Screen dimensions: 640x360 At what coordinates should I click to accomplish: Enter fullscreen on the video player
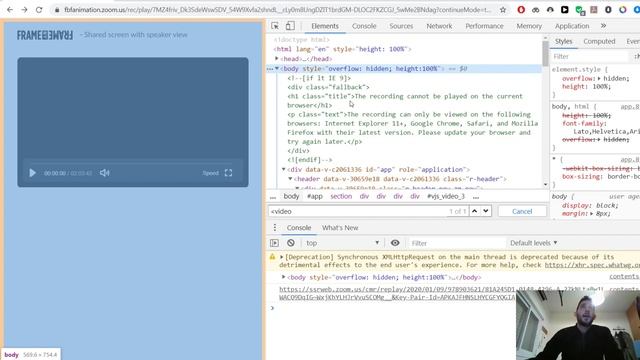point(229,173)
